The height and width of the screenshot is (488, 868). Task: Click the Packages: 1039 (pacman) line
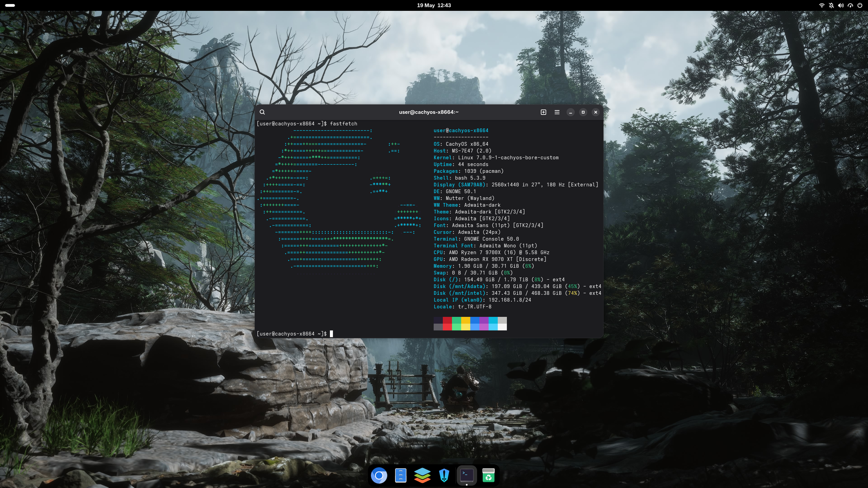pyautogui.click(x=469, y=171)
